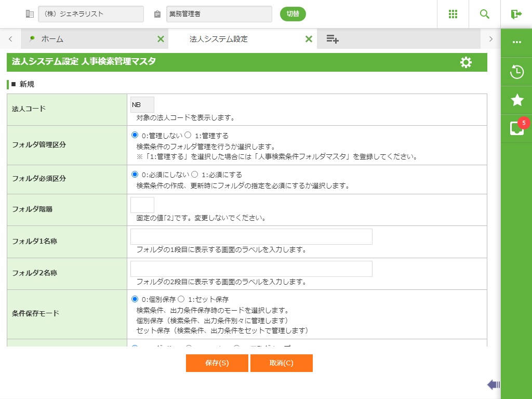This screenshot has height=399, width=532.
Task: Open favorites star icon in sidebar
Action: (x=516, y=100)
